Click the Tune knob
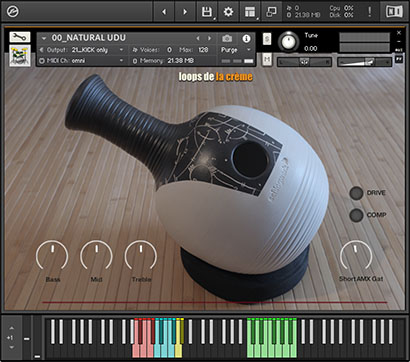The width and height of the screenshot is (410, 362). [289, 42]
